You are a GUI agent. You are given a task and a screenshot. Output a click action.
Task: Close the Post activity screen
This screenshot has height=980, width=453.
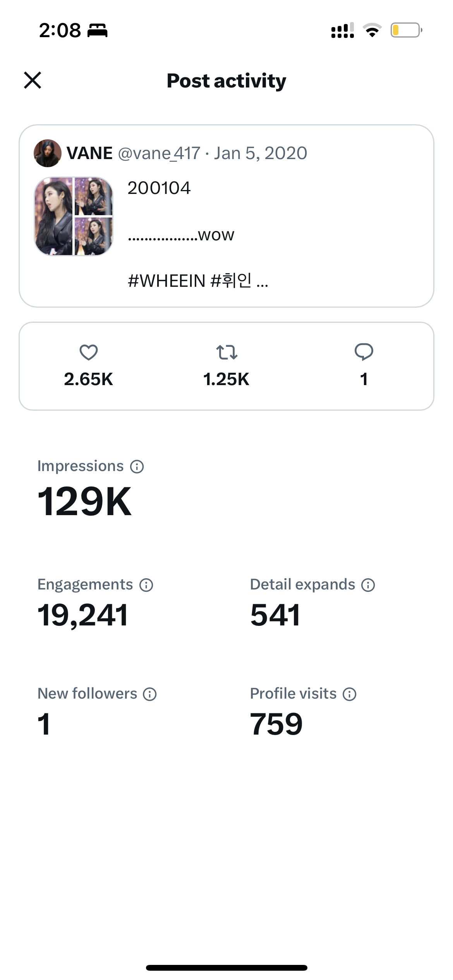33,80
